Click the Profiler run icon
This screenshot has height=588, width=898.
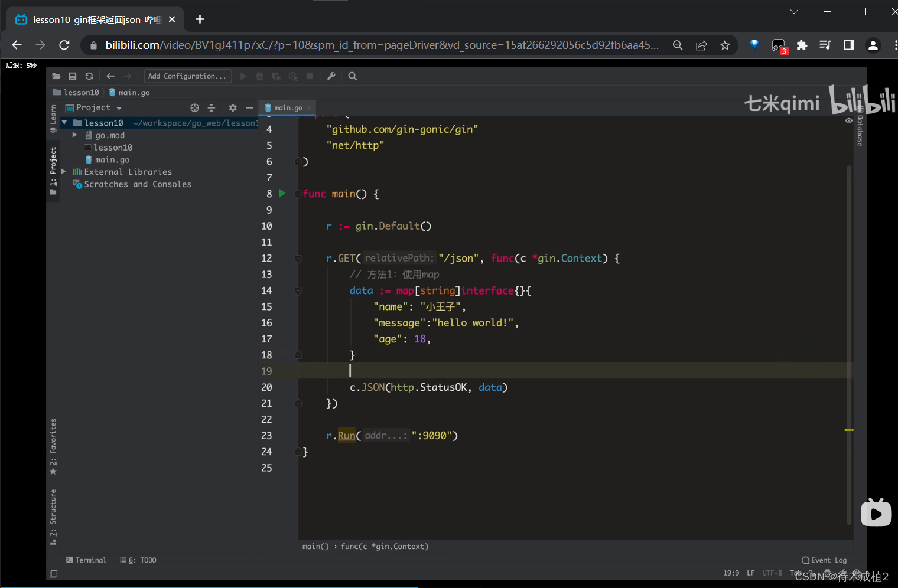292,76
